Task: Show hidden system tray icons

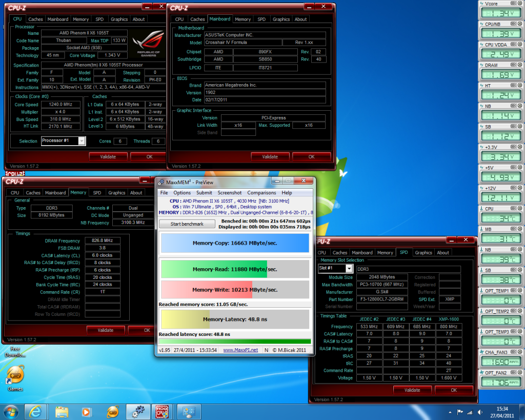Action: [x=450, y=412]
